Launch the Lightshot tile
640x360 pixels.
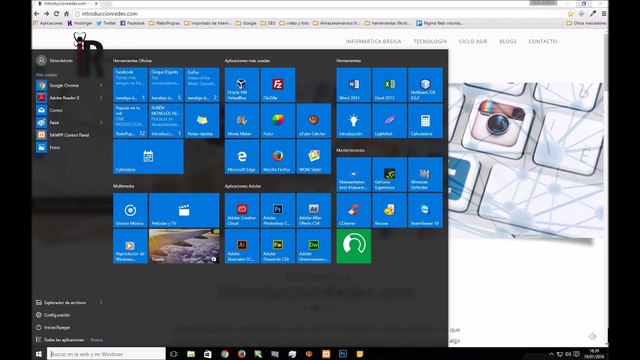389,121
